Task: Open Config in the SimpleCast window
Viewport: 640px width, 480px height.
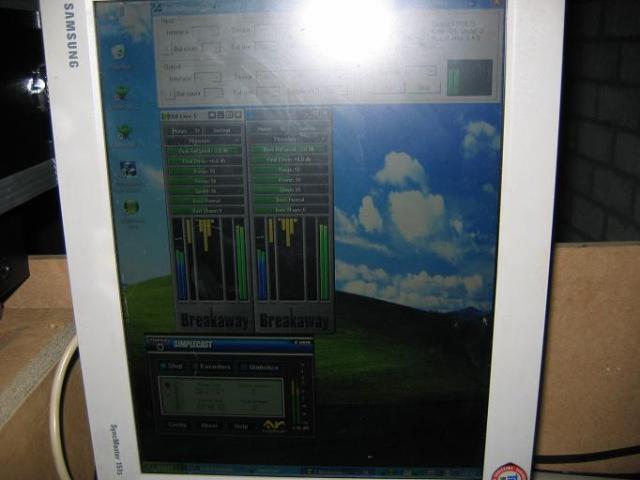Action: click(x=178, y=424)
